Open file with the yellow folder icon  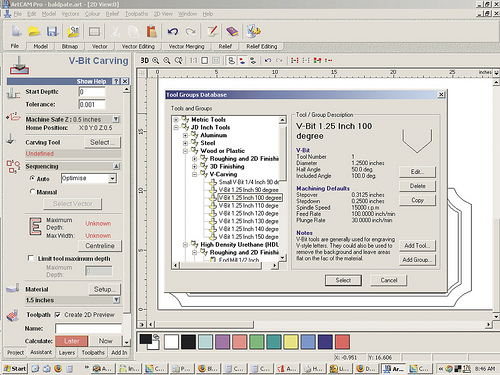34,32
